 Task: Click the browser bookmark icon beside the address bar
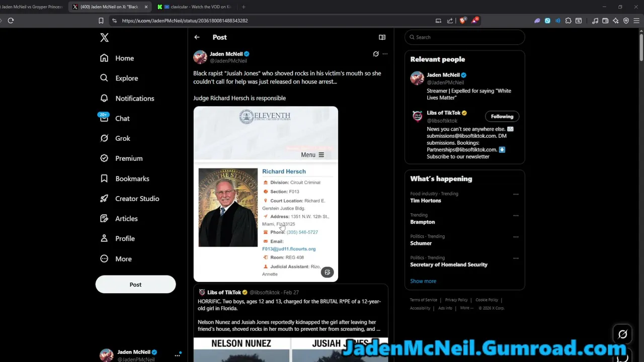tap(101, 21)
